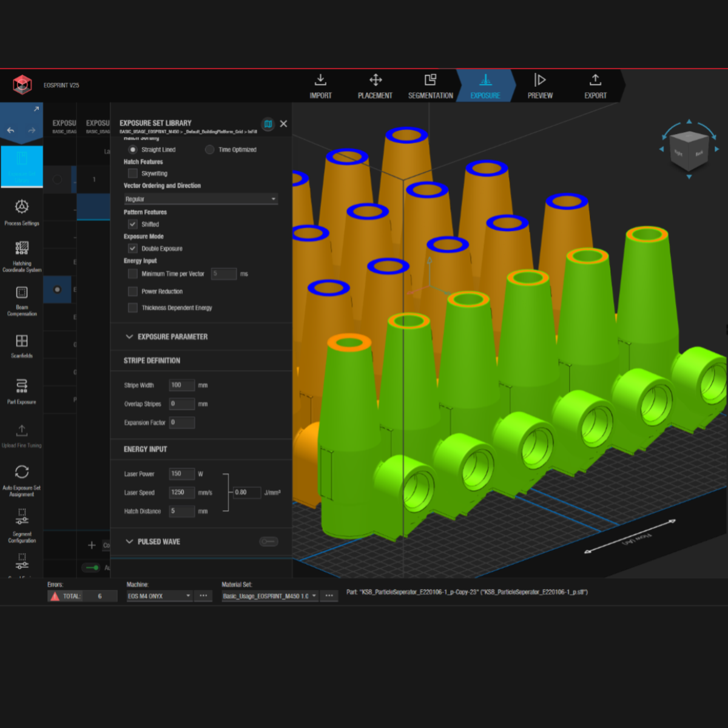
Task: Open the Scanfields tool
Action: pyautogui.click(x=22, y=346)
